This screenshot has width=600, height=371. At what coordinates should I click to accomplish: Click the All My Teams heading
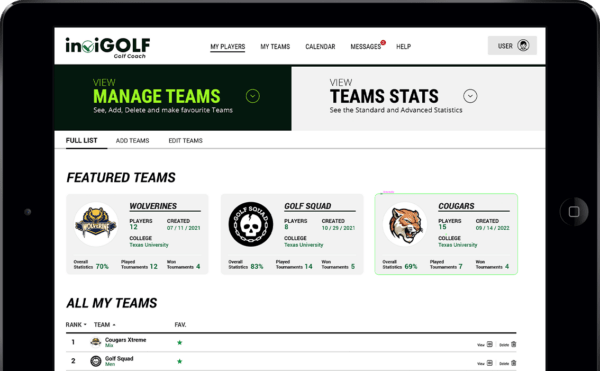point(112,303)
